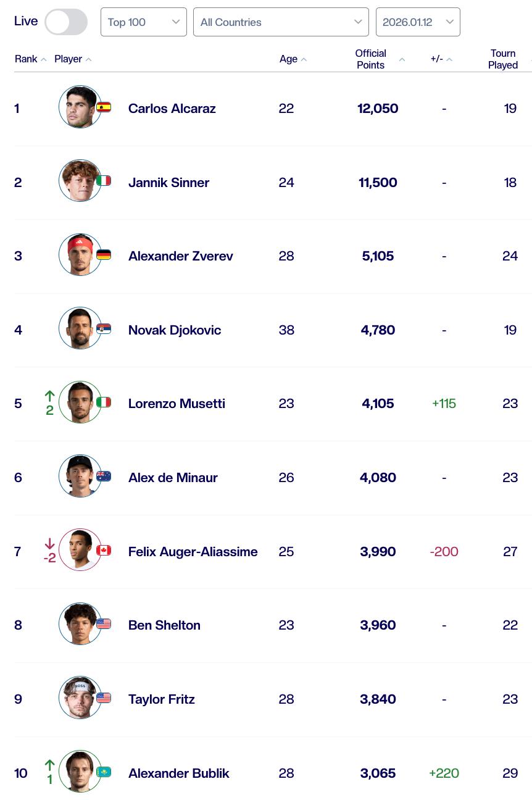Image resolution: width=532 pixels, height=800 pixels.
Task: Click Kazakhstan flag beside Bublik
Action: coord(104,772)
